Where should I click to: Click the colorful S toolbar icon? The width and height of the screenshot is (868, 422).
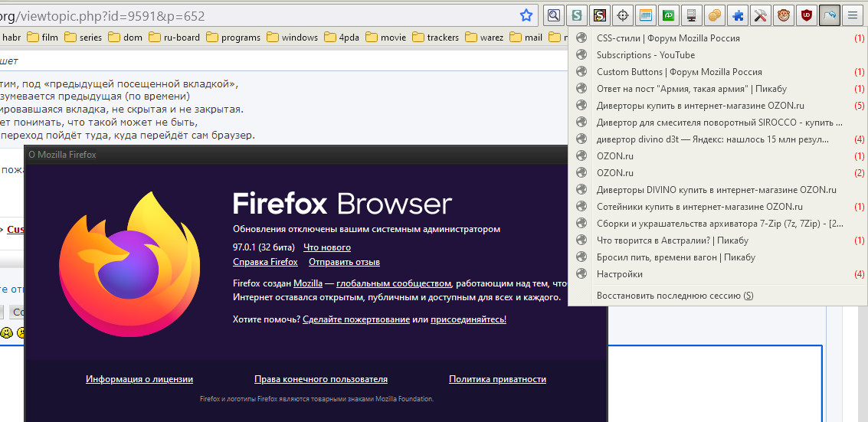[600, 15]
